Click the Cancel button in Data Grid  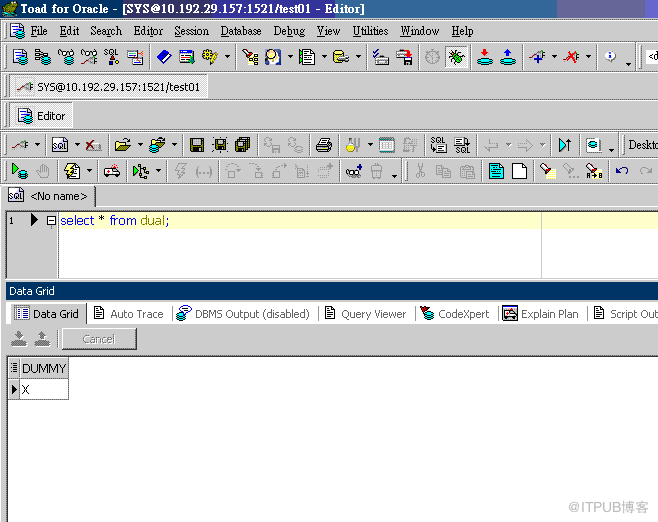tap(99, 339)
